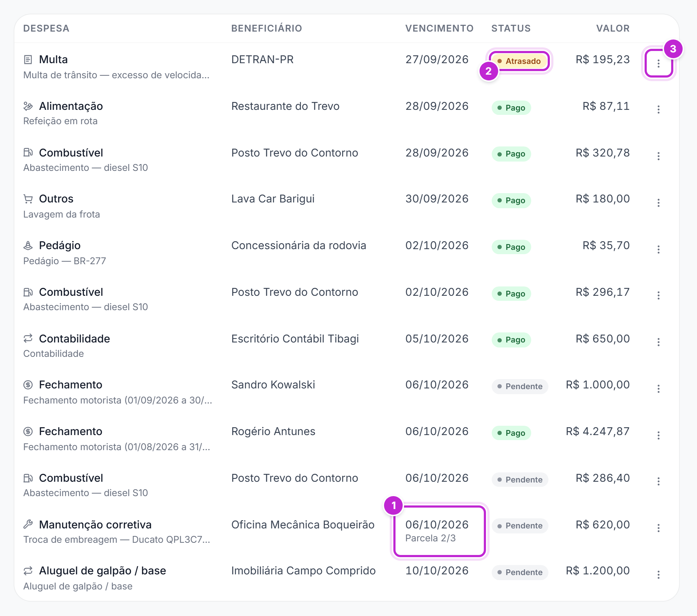
Task: Click the food icon beside Alimentação
Action: [x=28, y=106]
